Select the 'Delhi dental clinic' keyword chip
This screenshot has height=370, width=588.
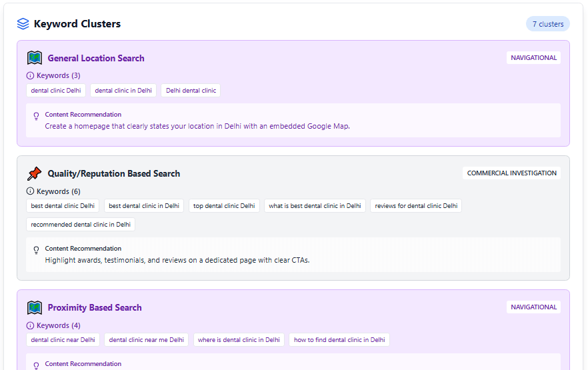191,91
